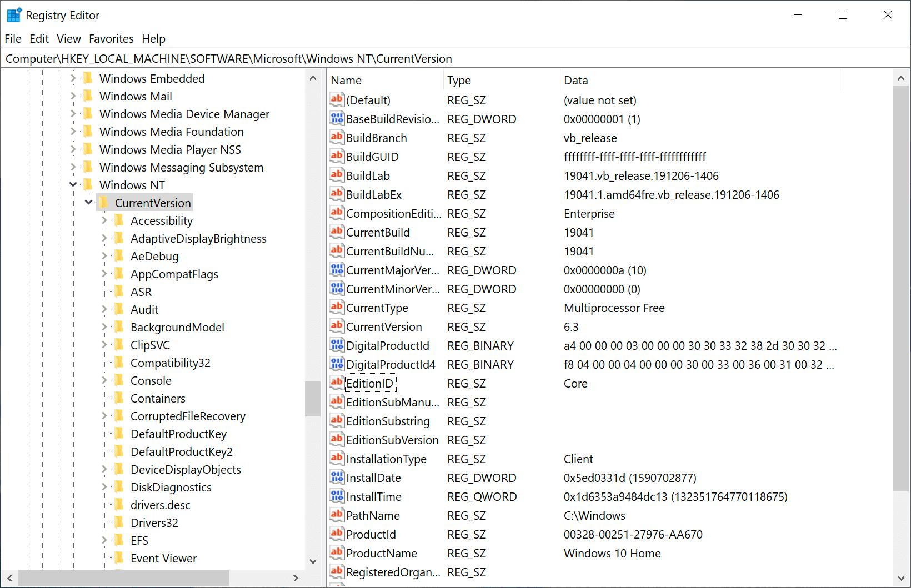The height and width of the screenshot is (588, 911).
Task: Click the string icon beside CurrentType
Action: [x=337, y=307]
